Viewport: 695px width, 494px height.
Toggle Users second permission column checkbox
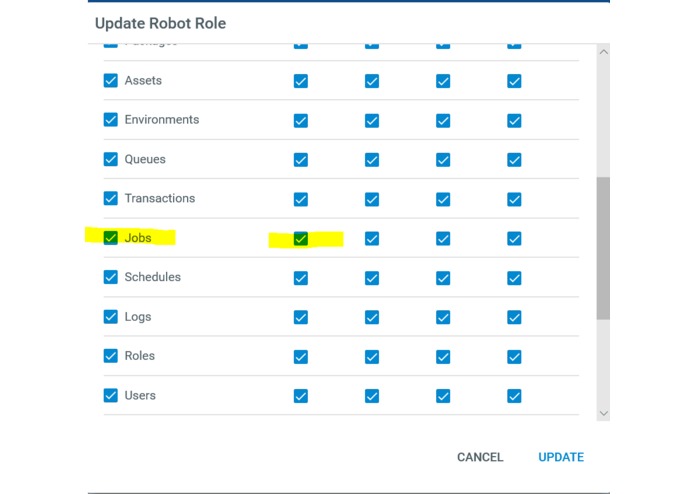(372, 396)
